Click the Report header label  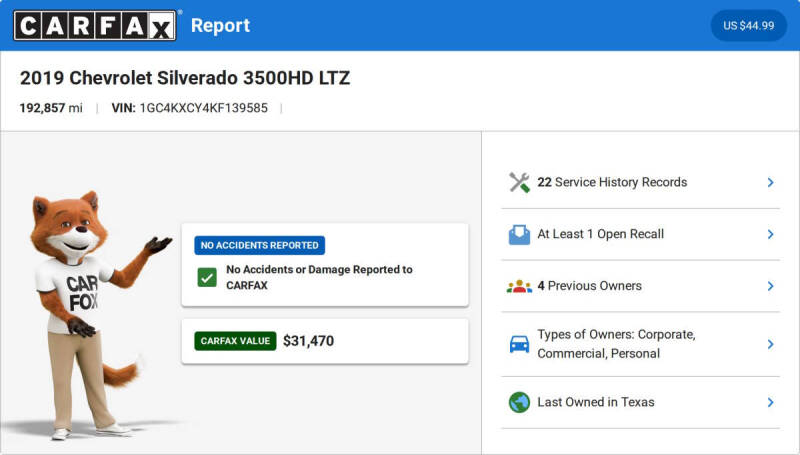tap(220, 26)
